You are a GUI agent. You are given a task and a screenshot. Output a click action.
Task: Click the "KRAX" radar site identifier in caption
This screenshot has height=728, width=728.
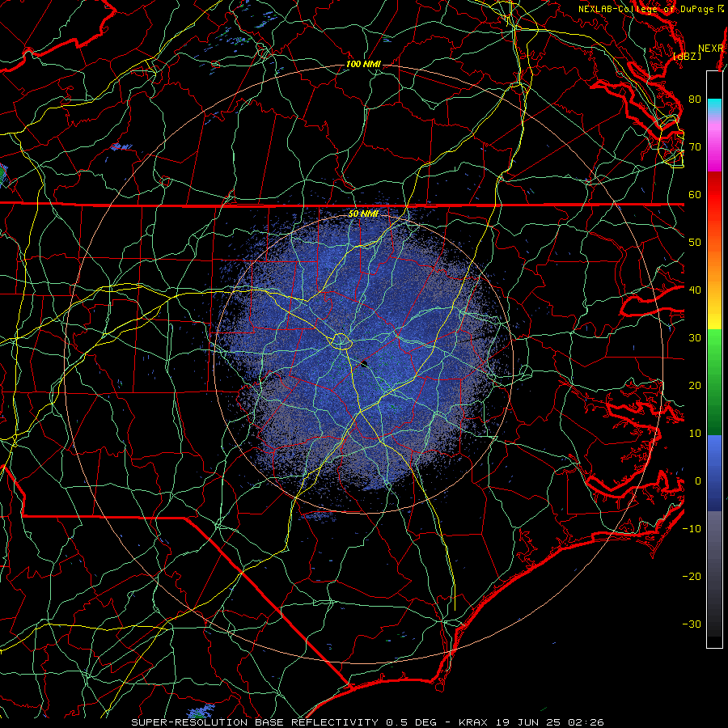473,722
